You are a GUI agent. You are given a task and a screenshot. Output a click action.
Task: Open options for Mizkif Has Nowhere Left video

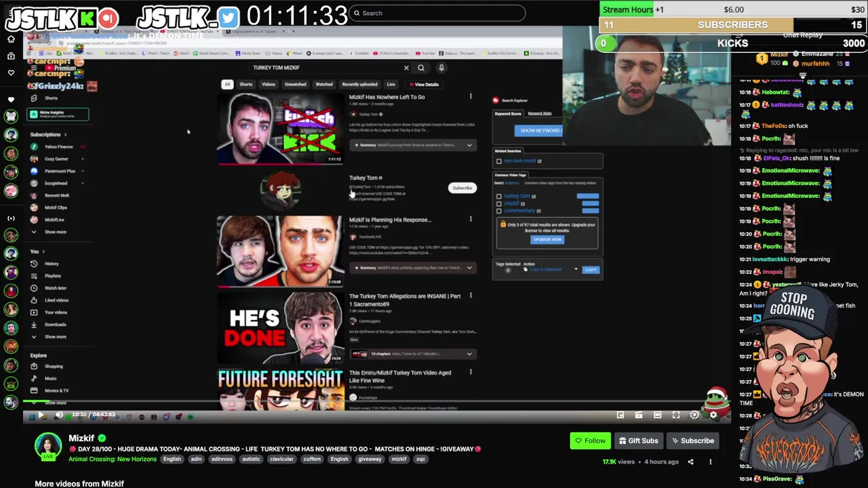coord(471,97)
